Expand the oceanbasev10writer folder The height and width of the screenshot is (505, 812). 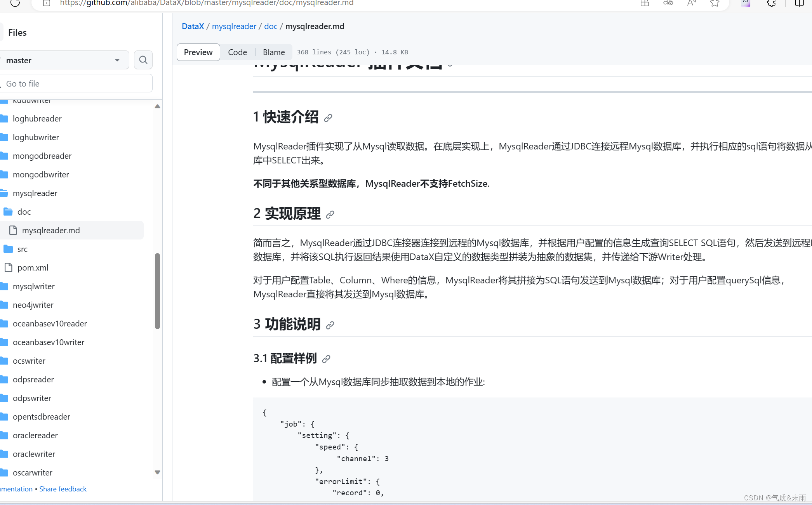pos(49,342)
